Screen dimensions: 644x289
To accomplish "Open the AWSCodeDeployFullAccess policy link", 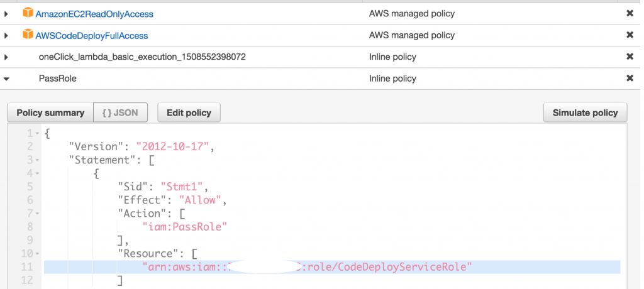I will click(x=92, y=36).
